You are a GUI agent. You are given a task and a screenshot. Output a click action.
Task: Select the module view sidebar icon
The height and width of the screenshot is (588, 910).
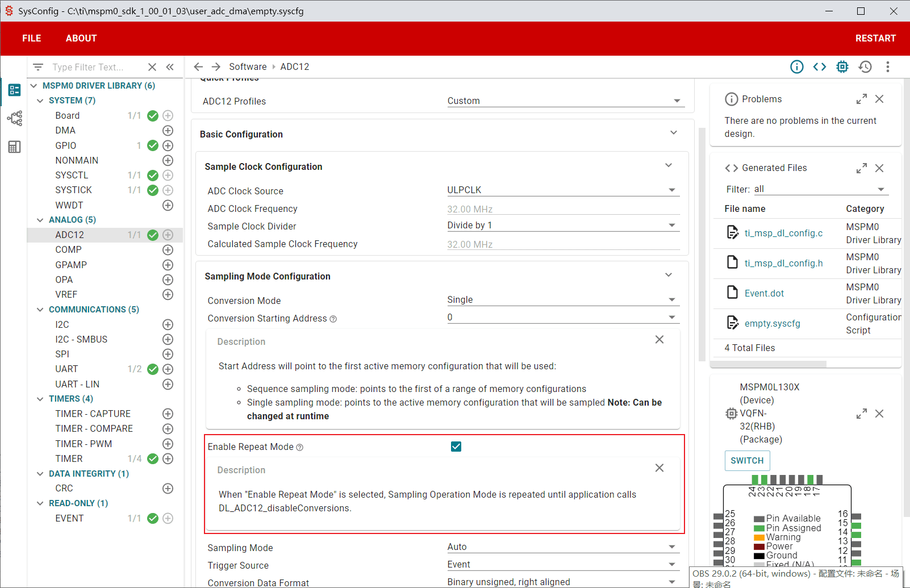pos(14,90)
